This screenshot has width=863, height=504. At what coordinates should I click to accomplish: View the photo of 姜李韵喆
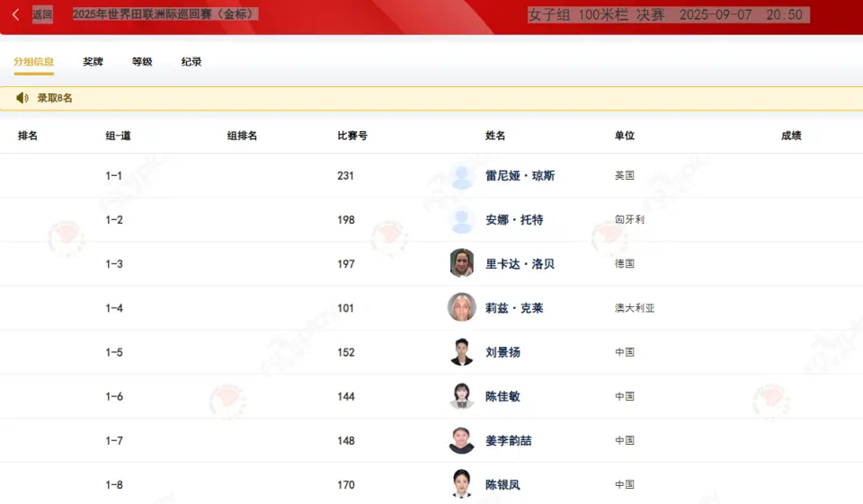coord(462,440)
